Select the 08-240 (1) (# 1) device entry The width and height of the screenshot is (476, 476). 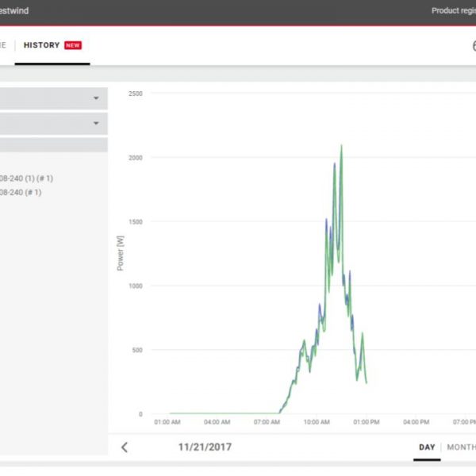click(27, 178)
